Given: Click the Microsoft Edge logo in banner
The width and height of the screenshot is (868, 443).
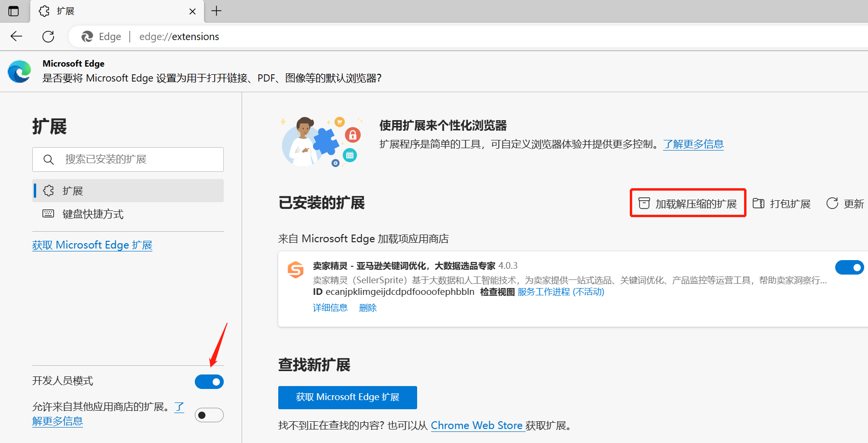Looking at the screenshot, I should pyautogui.click(x=20, y=71).
